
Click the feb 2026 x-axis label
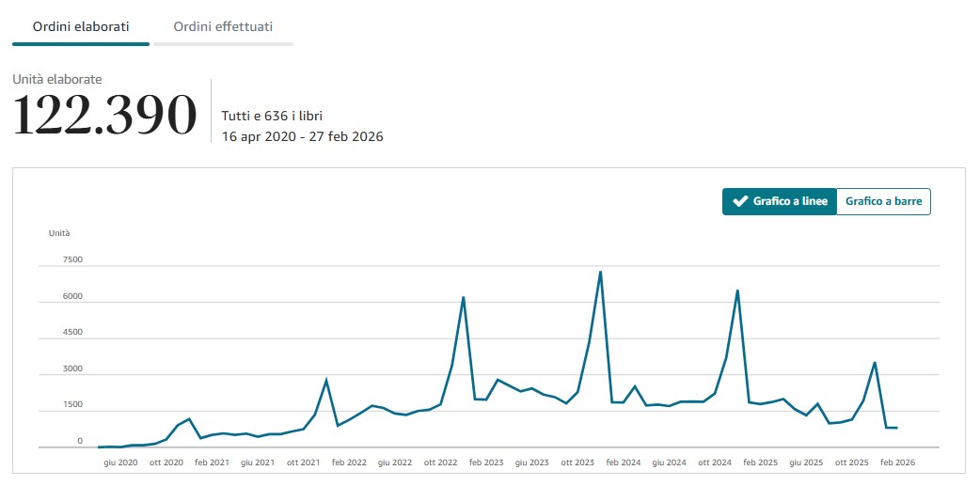point(895,462)
